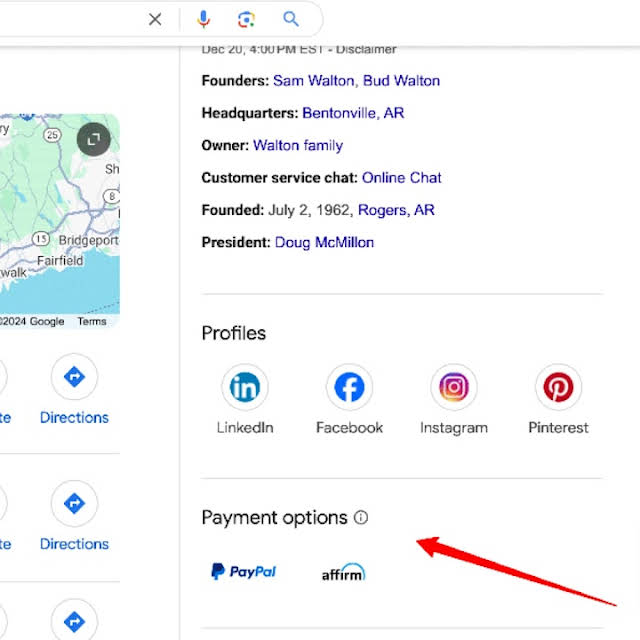Open the Pinterest profile icon
The height and width of the screenshot is (640, 640).
[x=558, y=387]
